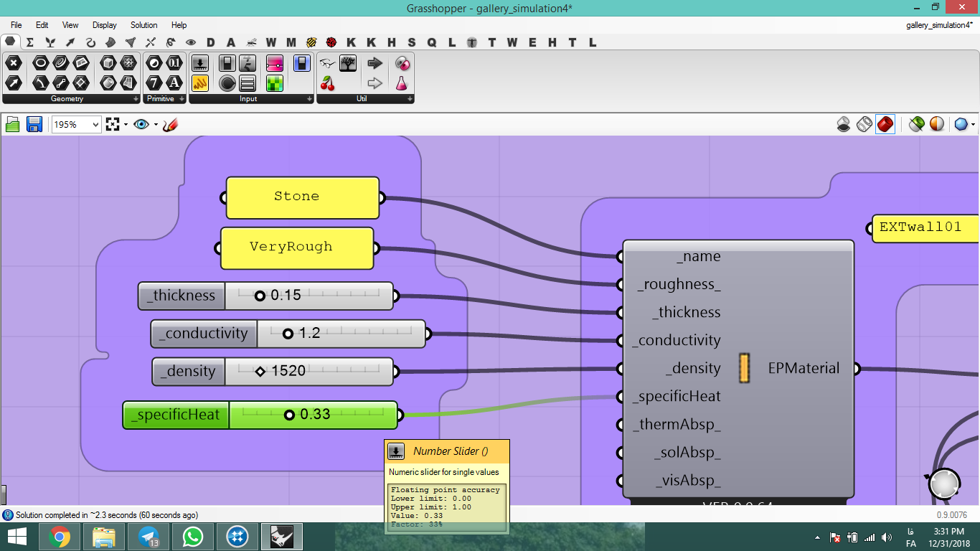
Task: Toggle the red shaded preview mode button
Action: coord(885,125)
